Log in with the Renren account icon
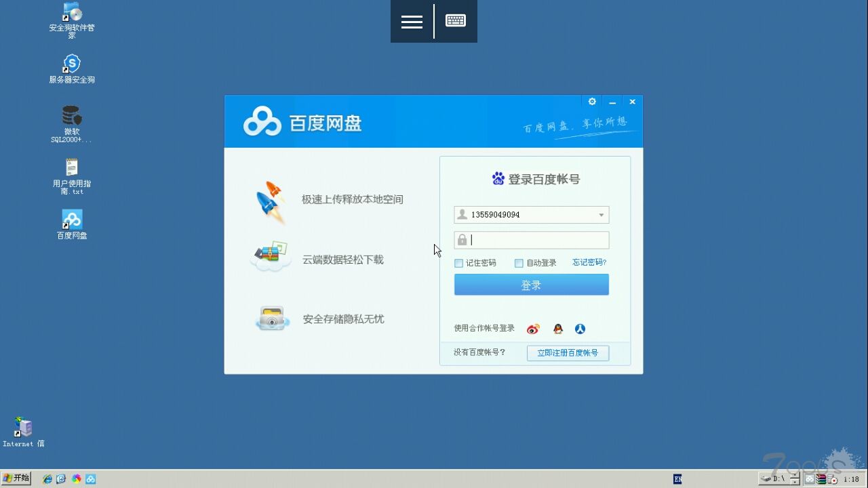Viewport: 868px width, 488px height. click(580, 329)
